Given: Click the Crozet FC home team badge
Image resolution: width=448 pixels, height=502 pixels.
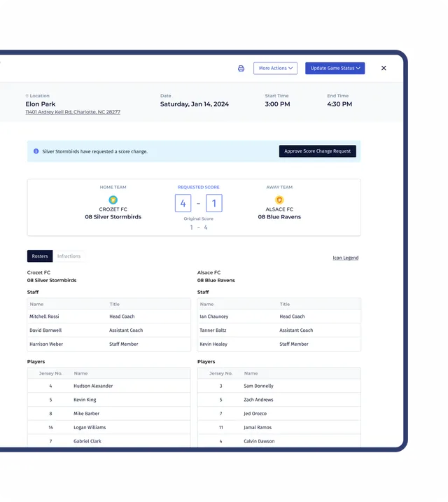Looking at the screenshot, I should (x=113, y=200).
